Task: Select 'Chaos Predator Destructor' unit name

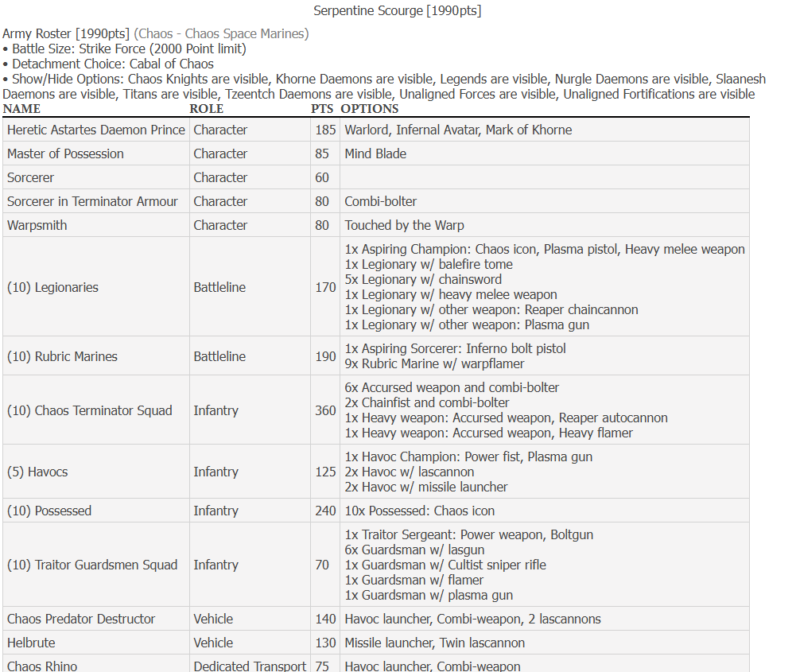Action: coord(81,620)
